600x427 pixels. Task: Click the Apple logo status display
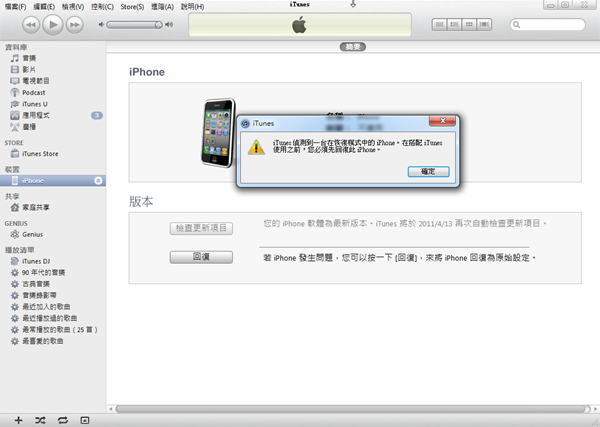(300, 25)
